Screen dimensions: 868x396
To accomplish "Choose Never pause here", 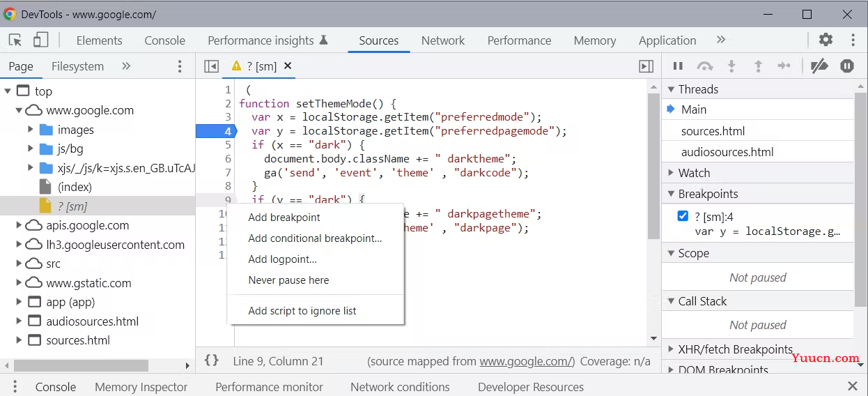I will [x=316, y=280].
